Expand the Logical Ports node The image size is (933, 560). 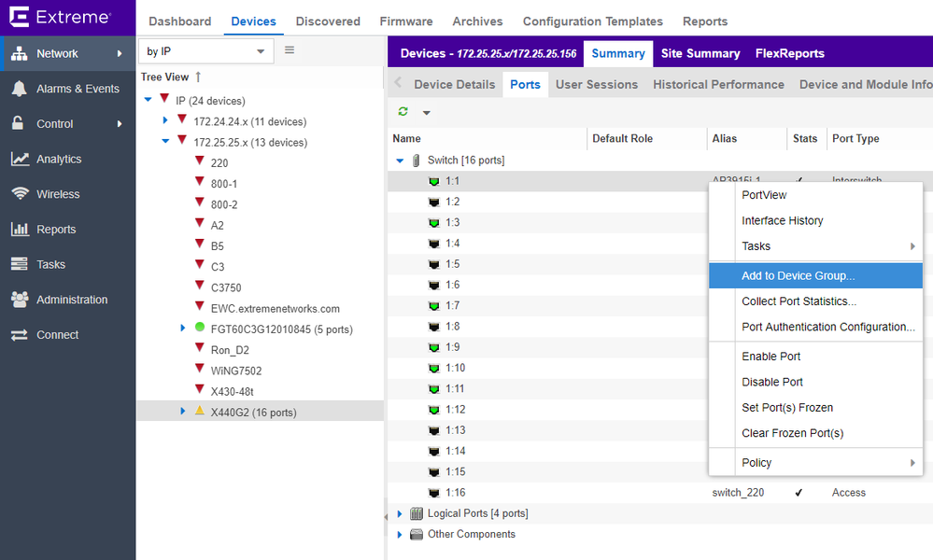point(400,513)
